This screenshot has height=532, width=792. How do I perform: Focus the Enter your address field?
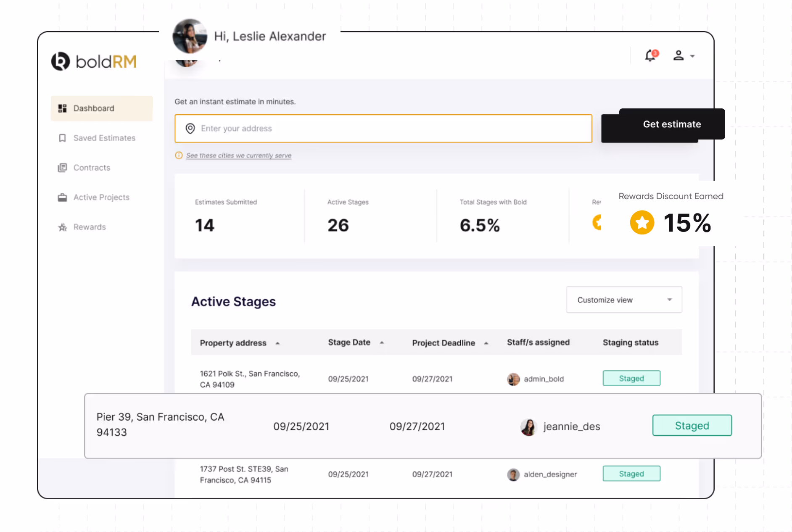pos(383,129)
